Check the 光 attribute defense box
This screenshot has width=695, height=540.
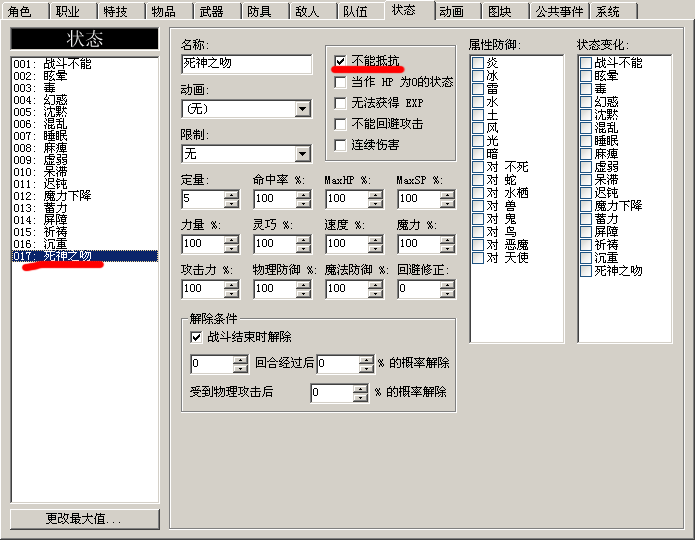[478, 141]
